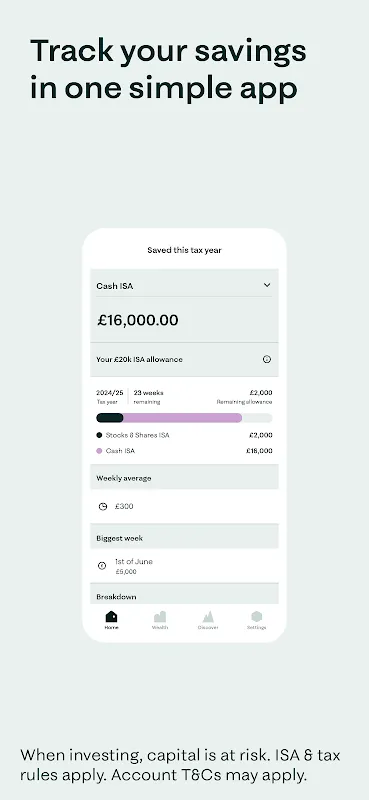
Task: Open the Settings hexagon icon
Action: pos(256,616)
